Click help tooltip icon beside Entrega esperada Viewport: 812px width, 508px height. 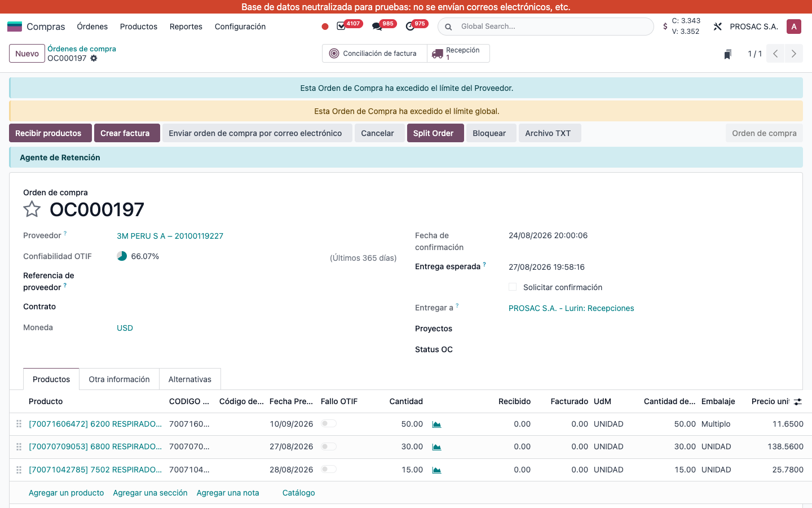pyautogui.click(x=484, y=264)
